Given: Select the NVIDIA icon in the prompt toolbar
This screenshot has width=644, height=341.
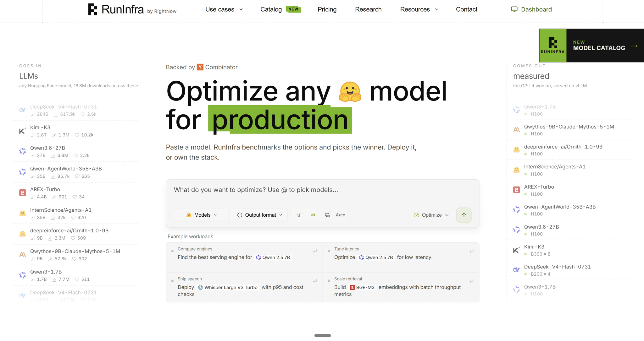Looking at the screenshot, I should coord(313,215).
